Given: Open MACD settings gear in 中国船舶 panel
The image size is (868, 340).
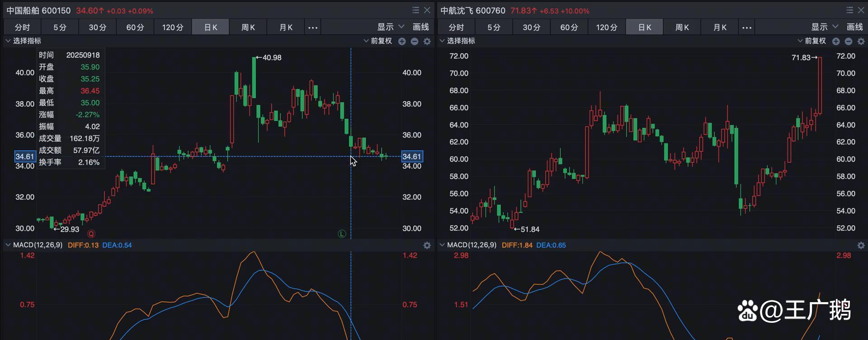Looking at the screenshot, I should point(427,245).
